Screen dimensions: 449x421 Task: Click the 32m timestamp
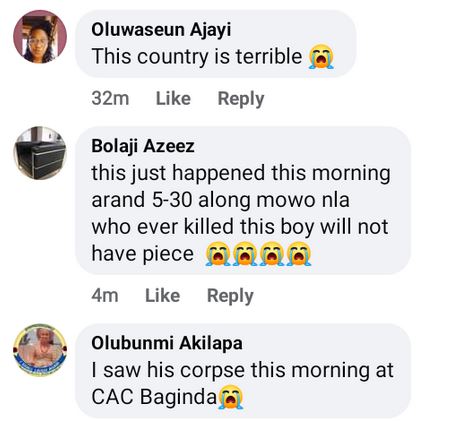pyautogui.click(x=110, y=98)
